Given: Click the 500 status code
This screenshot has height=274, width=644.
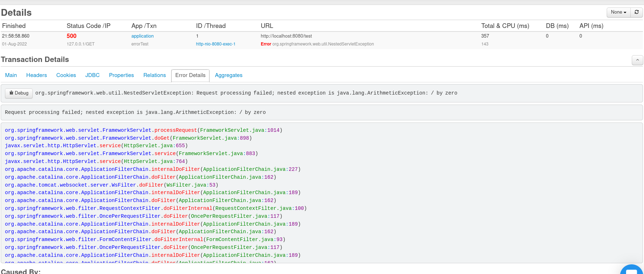Looking at the screenshot, I should point(71,36).
